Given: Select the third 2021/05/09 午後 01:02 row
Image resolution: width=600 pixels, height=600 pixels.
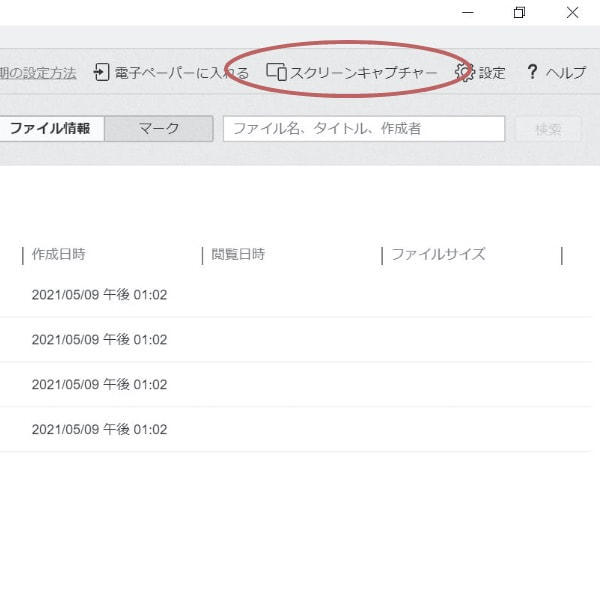Looking at the screenshot, I should pyautogui.click(x=295, y=384).
